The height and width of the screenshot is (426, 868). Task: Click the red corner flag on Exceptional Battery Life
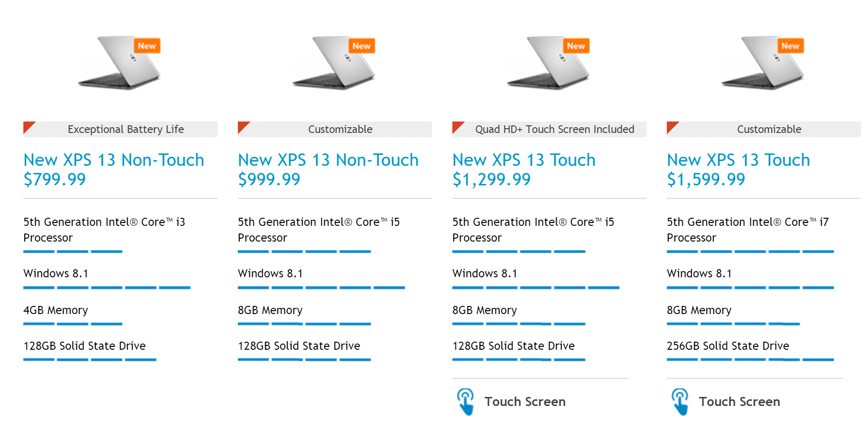[x=28, y=126]
